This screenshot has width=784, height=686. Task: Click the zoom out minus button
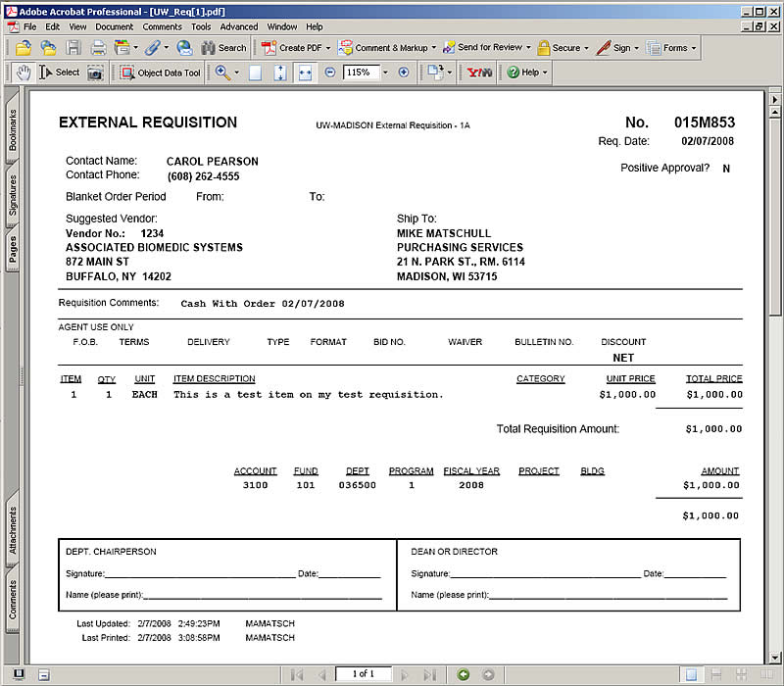click(x=330, y=73)
